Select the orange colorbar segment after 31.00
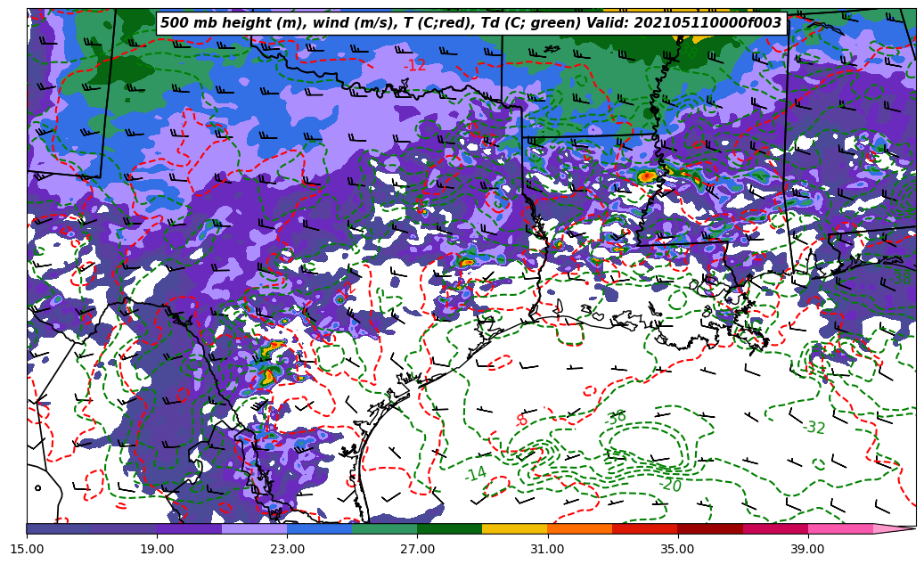The width and height of the screenshot is (924, 564). coord(580,528)
